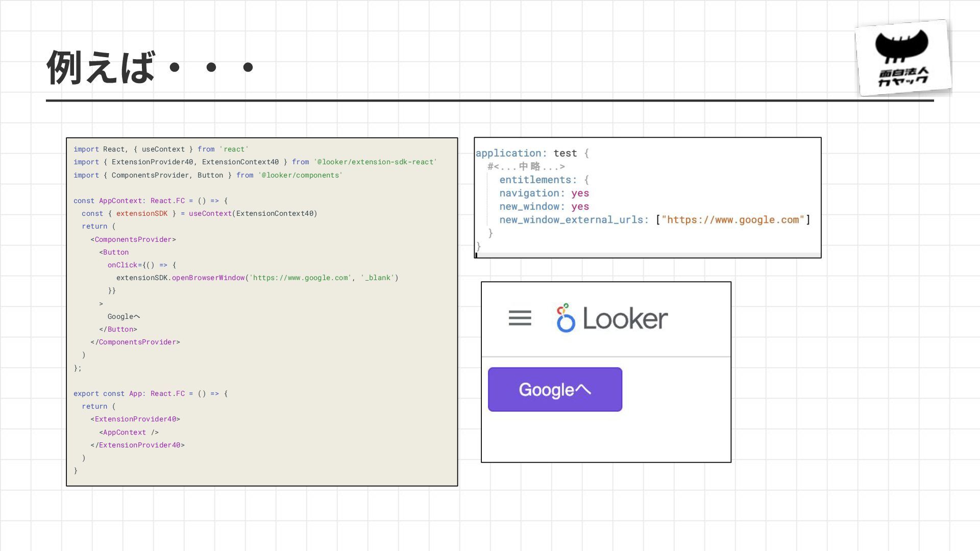The image size is (980, 551).
Task: Click the navigation: yes setting
Action: pos(544,193)
